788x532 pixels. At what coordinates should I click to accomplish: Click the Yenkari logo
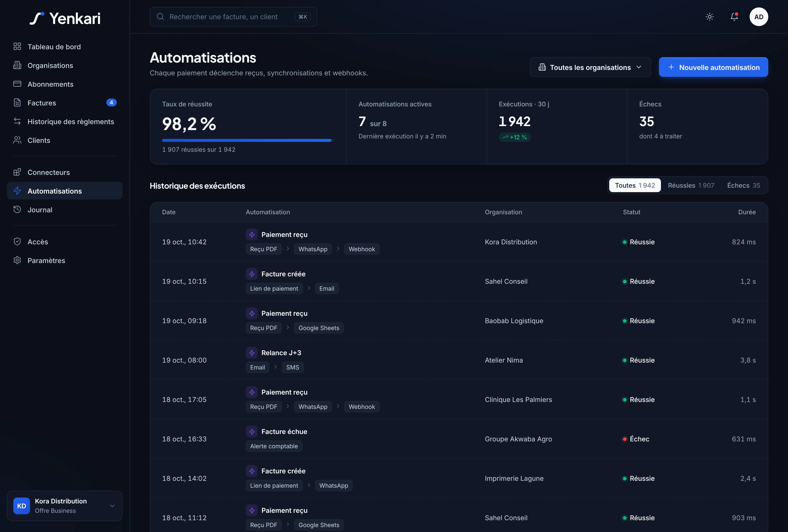[x=65, y=18]
